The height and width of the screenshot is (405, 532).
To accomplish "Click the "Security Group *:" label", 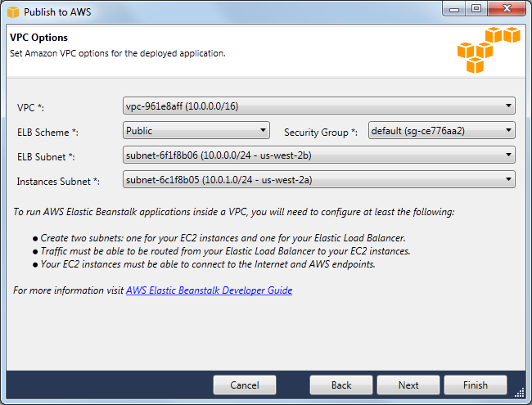I will click(x=321, y=133).
